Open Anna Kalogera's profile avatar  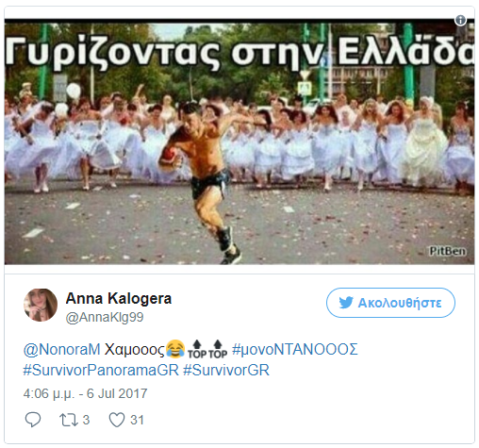click(x=41, y=305)
